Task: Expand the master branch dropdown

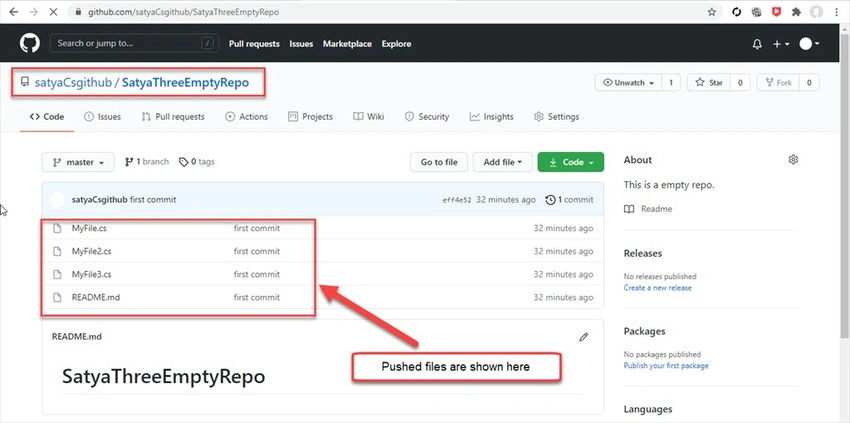Action: click(x=78, y=162)
